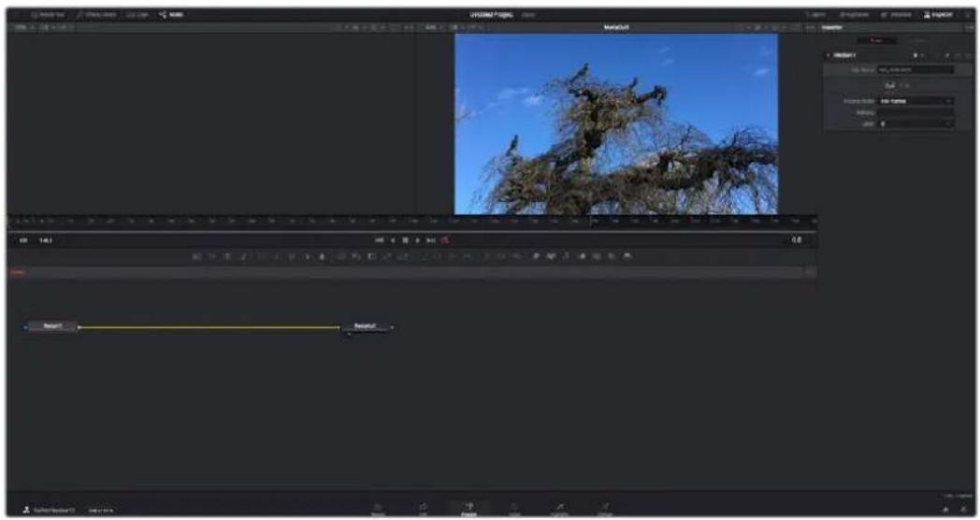
Task: Open Project Manager home icon
Action: pyautogui.click(x=945, y=510)
